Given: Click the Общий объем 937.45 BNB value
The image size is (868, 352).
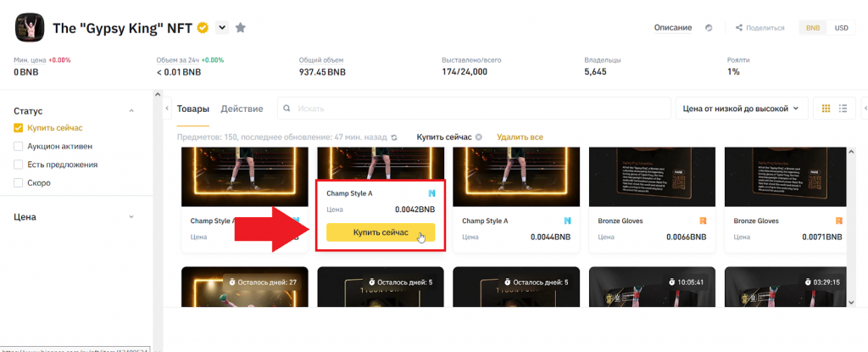Looking at the screenshot, I should pos(322,72).
